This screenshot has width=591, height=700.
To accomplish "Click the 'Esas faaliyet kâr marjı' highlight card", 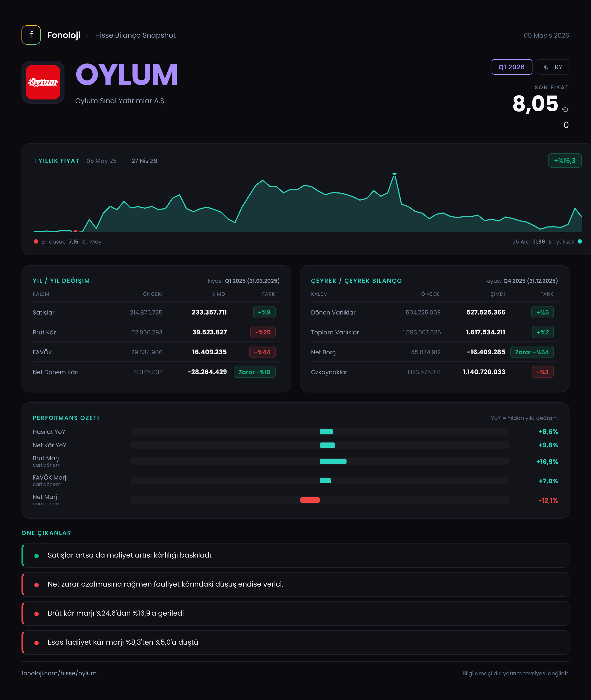I will click(x=295, y=643).
